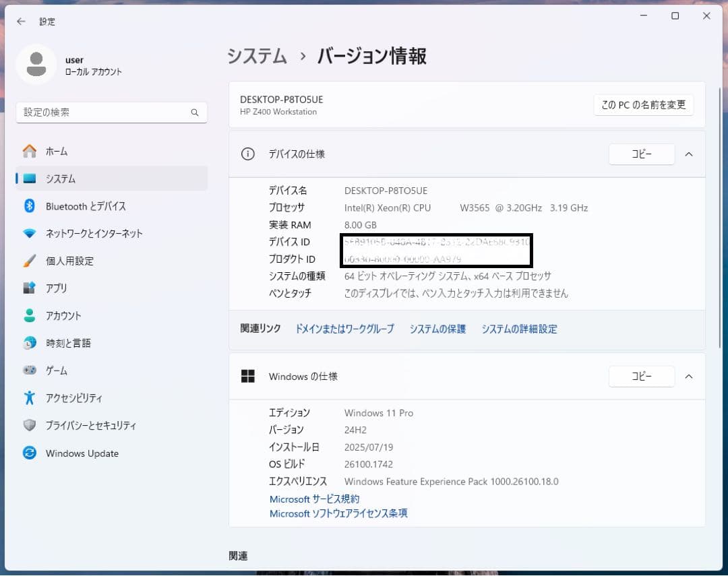Click the user account avatar
Image resolution: width=728 pixels, height=576 pixels.
pyautogui.click(x=36, y=64)
